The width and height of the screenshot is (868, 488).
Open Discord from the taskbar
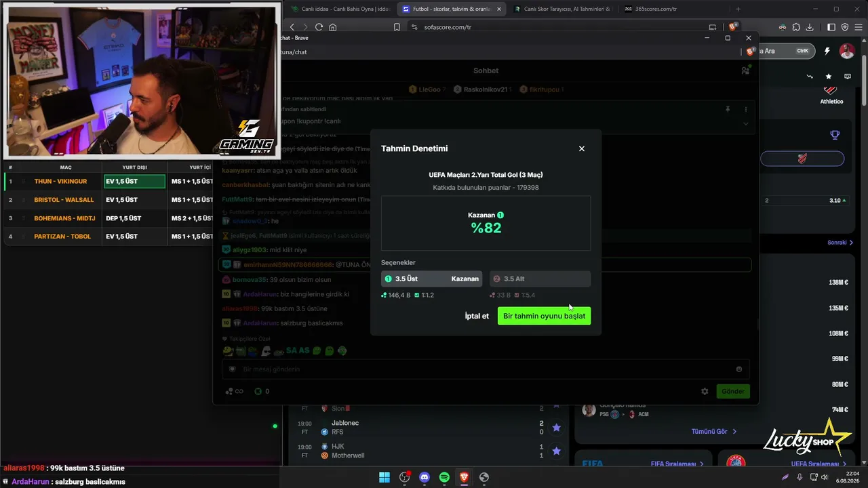tap(425, 477)
